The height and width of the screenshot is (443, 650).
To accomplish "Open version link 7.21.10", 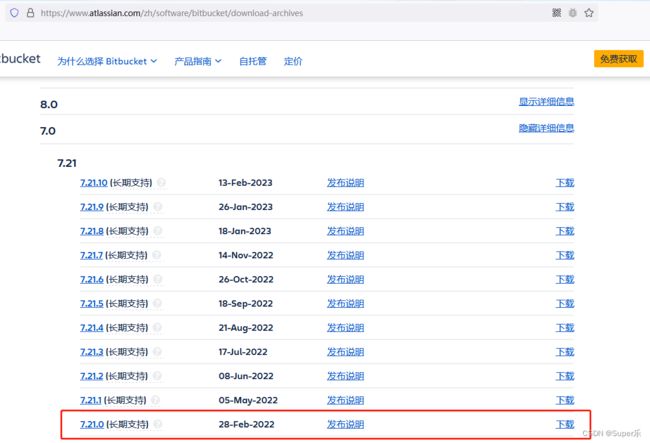I will (94, 183).
